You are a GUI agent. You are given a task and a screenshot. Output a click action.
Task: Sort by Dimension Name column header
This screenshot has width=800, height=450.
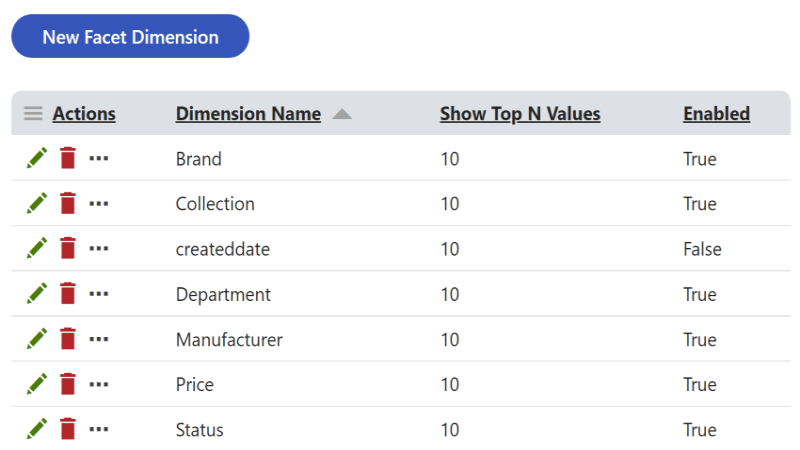(248, 114)
